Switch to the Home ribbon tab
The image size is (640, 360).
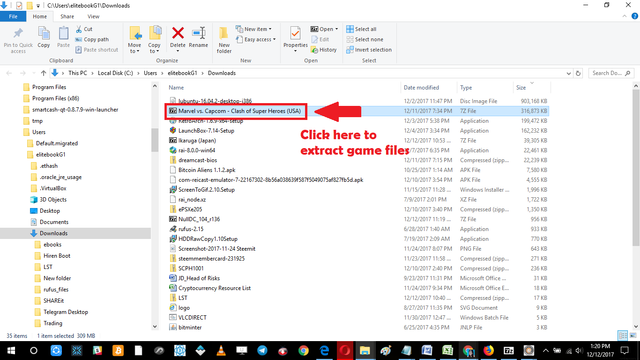[x=40, y=16]
